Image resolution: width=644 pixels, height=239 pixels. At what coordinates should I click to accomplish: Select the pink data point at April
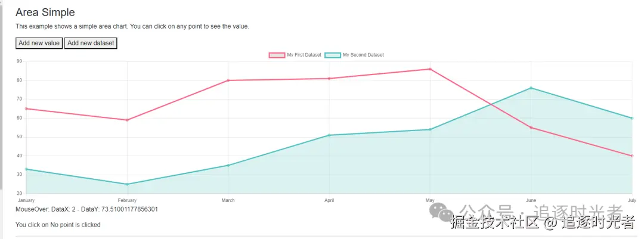329,79
